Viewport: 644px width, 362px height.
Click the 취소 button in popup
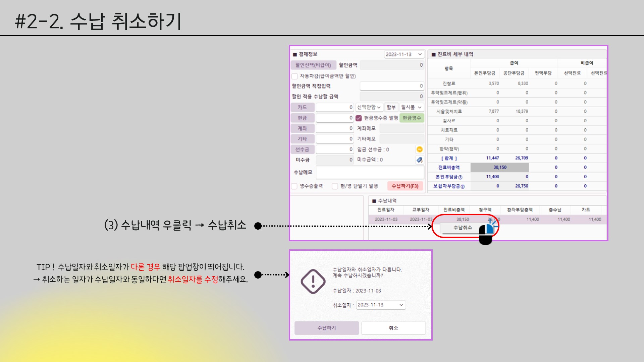[393, 328]
